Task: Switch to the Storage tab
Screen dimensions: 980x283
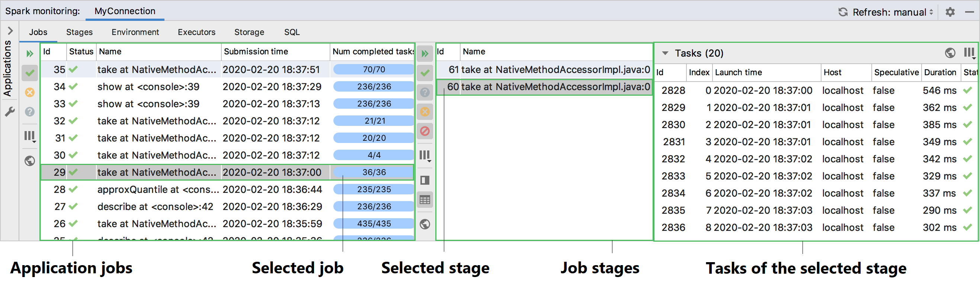Action: pos(249,32)
